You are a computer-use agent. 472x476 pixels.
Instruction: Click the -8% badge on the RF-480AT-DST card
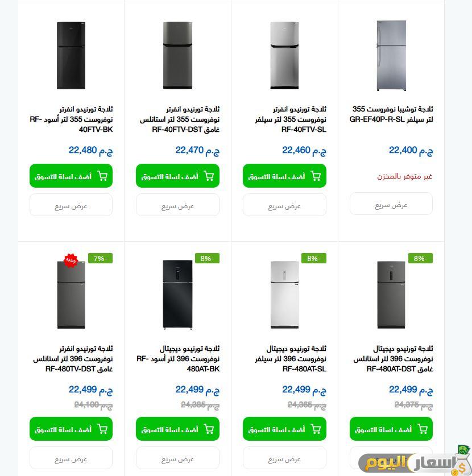(420, 258)
